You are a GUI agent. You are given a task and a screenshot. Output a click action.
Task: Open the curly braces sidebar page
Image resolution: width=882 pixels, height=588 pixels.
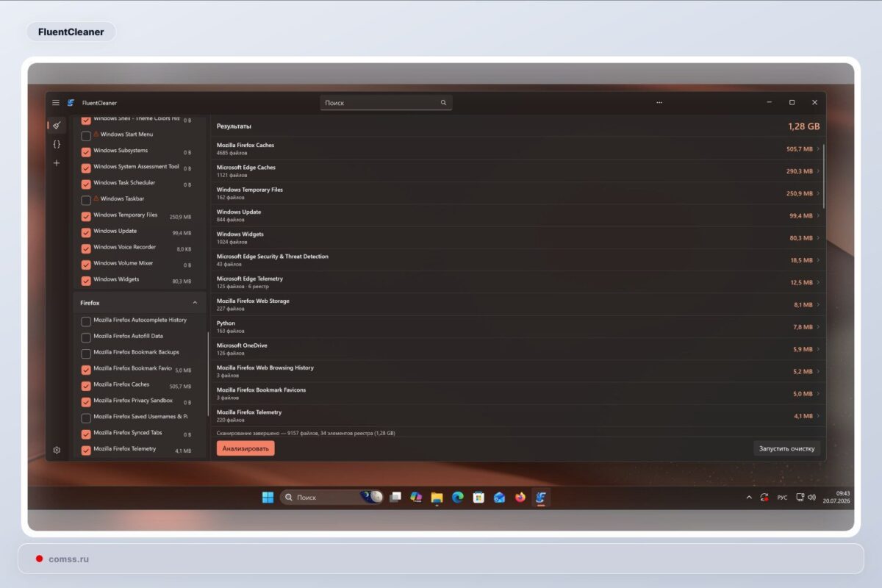point(57,144)
